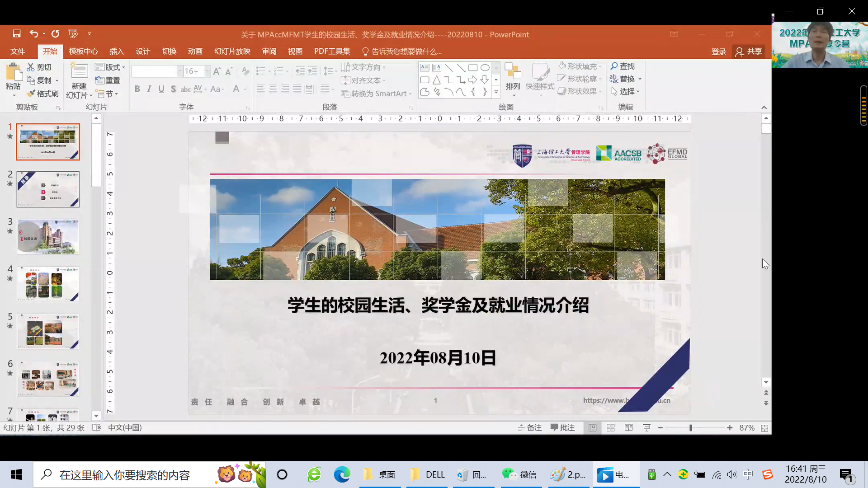This screenshot has height=488, width=868.
Task: Click the Save icon in quick access toolbar
Action: [17, 34]
